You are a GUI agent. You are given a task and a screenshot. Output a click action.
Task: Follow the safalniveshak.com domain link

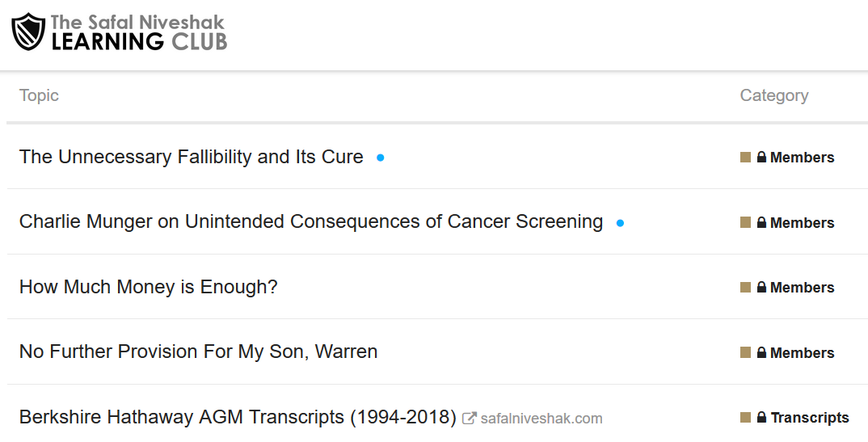[541, 419]
